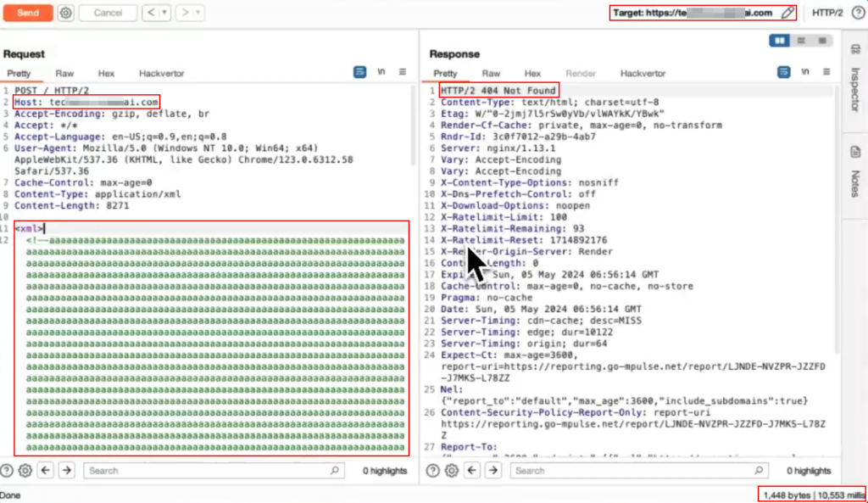Open Hackvertor tab in Response pane
This screenshot has width=868, height=503.
[643, 73]
